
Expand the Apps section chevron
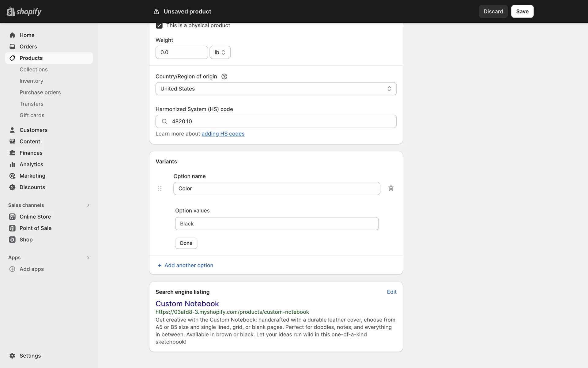tap(88, 258)
